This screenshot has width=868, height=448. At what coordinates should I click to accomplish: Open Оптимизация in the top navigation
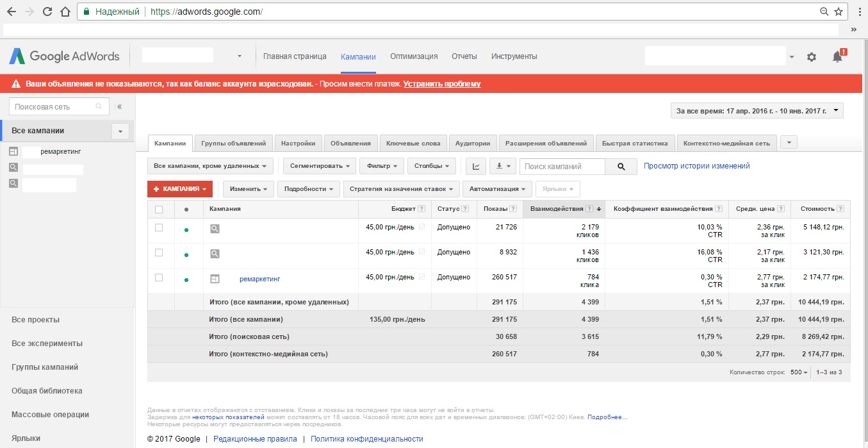[x=414, y=56]
